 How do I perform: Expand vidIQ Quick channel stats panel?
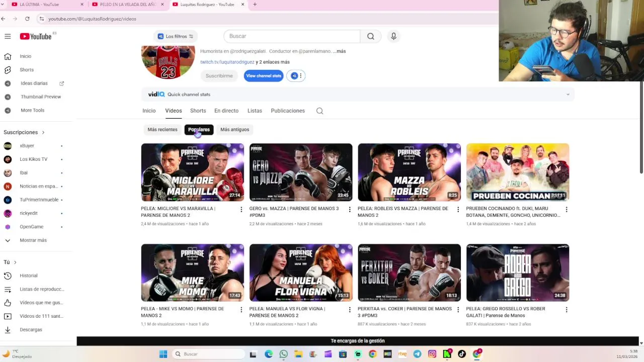point(568,95)
